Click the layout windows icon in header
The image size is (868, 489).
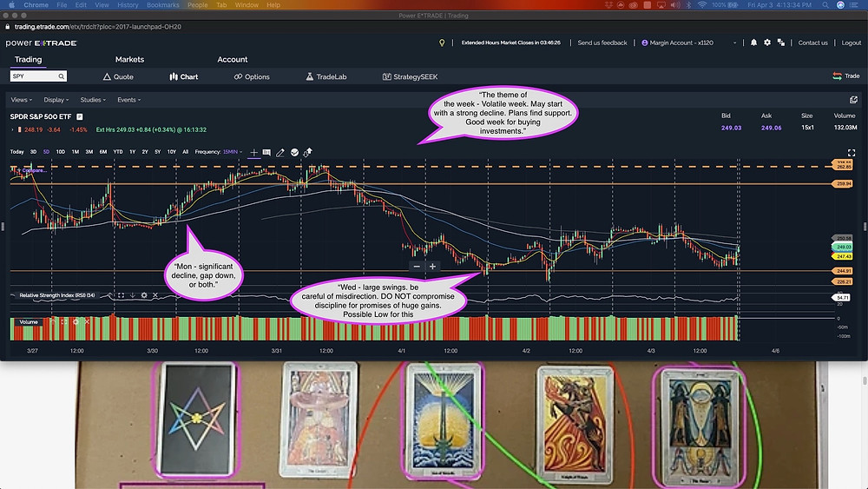coord(781,43)
